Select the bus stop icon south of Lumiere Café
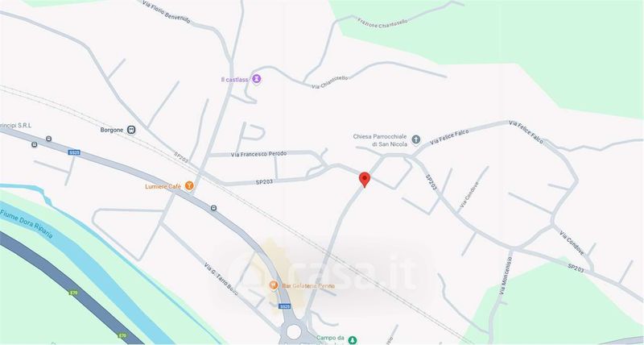The height and width of the screenshot is (345, 644). (213, 208)
